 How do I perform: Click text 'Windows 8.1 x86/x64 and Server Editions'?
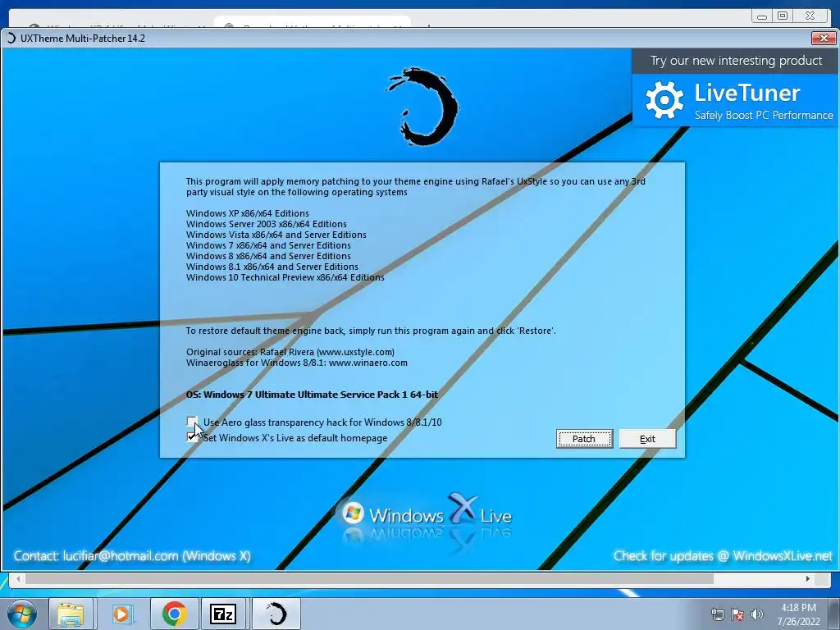tap(272, 267)
